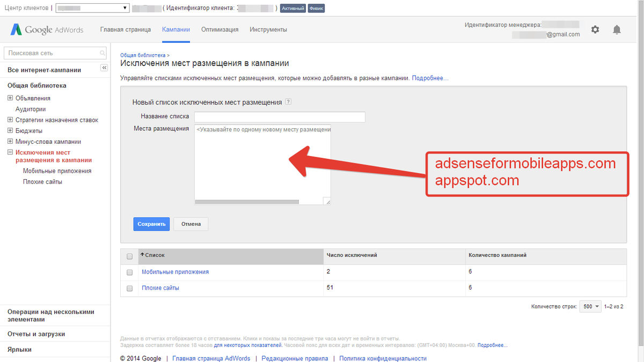Focus the Поисковая сеть search box

[56, 53]
